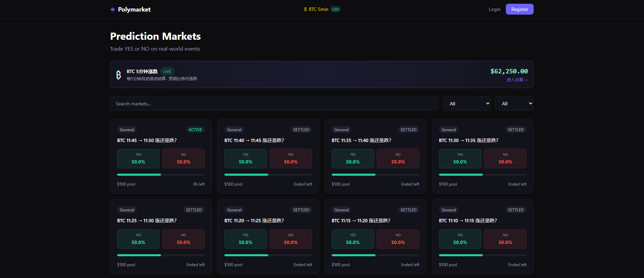
Task: Open market title BTC 11:15 → 11:20 涨还是跌?
Action: [x=361, y=221]
